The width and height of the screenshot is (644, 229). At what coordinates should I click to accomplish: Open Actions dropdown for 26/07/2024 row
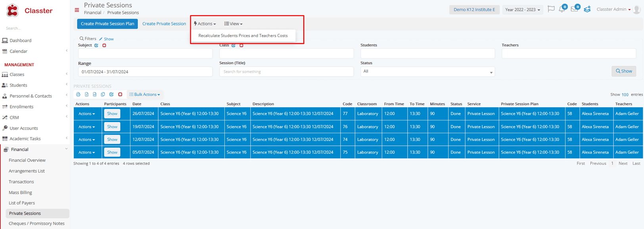point(86,114)
